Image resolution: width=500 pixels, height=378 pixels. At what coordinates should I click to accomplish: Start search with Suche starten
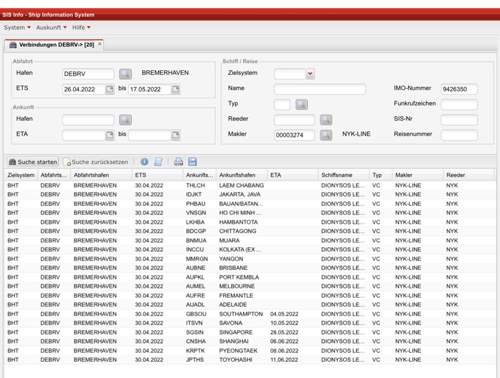point(33,162)
